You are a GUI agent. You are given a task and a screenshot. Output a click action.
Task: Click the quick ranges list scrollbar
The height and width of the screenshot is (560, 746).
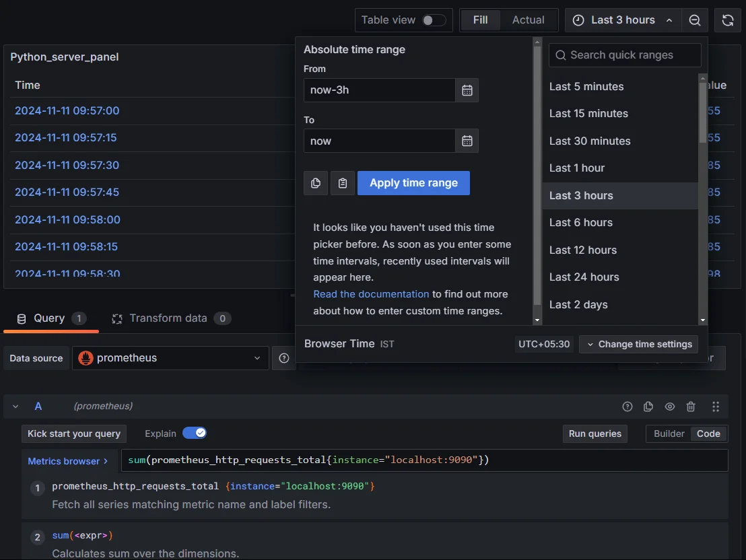pyautogui.click(x=703, y=112)
